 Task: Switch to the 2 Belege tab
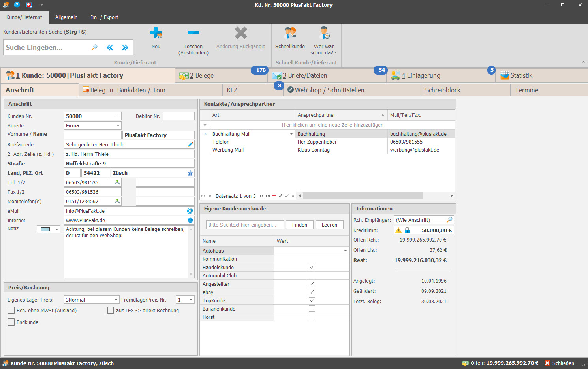(x=222, y=75)
